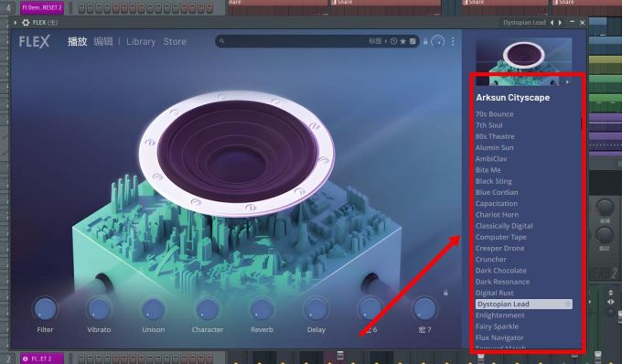
Task: Toggle the lock icon beside search bar
Action: (425, 41)
